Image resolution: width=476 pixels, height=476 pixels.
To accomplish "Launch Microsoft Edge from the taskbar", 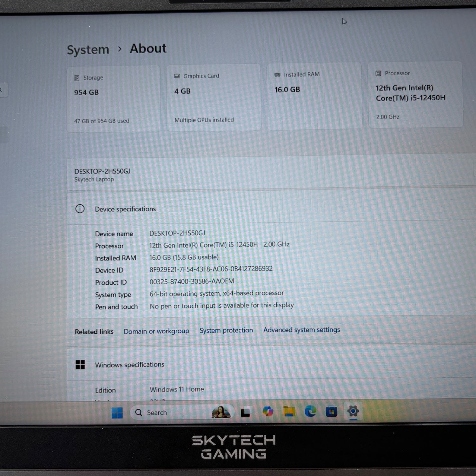I will click(310, 411).
